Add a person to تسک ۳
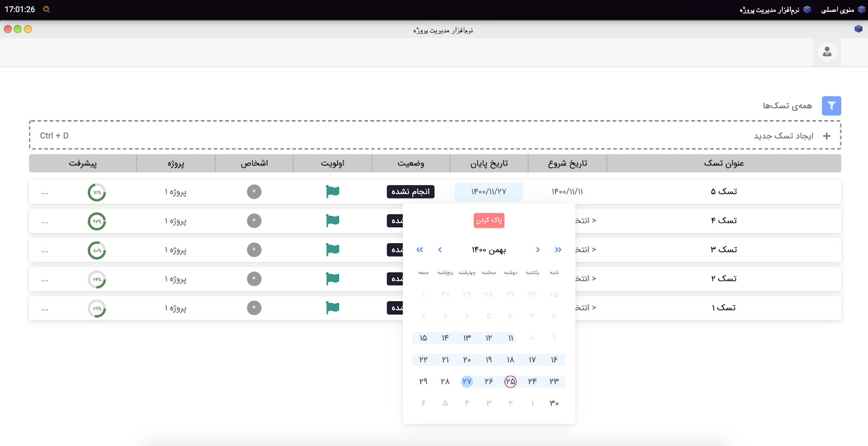The width and height of the screenshot is (868, 446). tap(254, 250)
